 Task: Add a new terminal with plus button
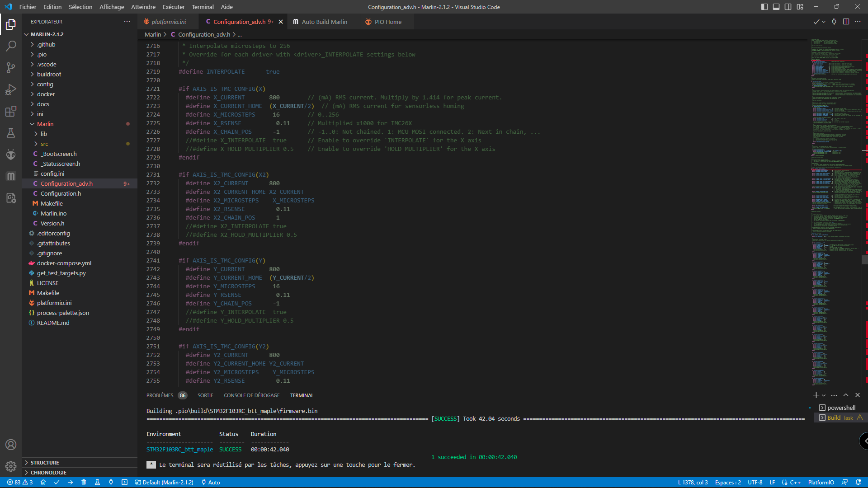tap(816, 395)
